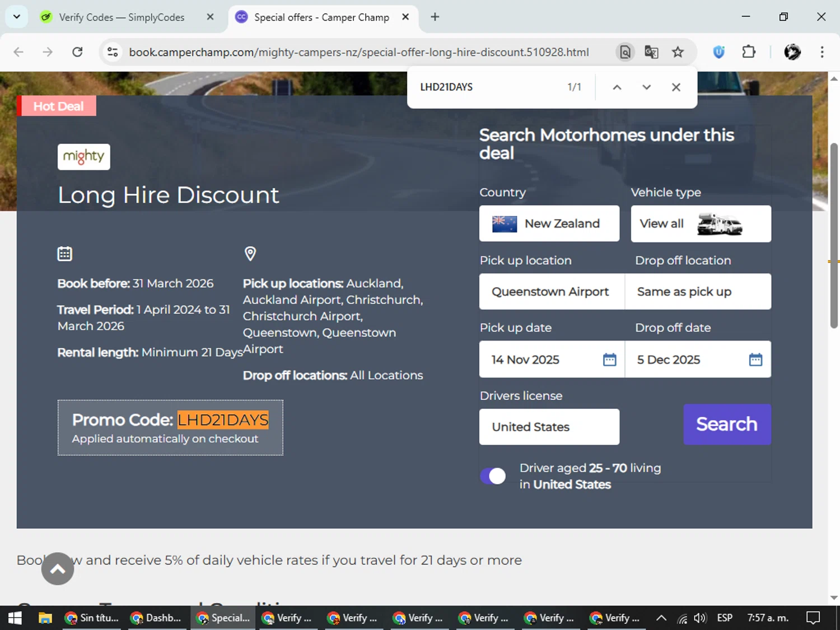Open the Country dropdown showing New Zealand
The image size is (840, 630).
click(x=549, y=223)
